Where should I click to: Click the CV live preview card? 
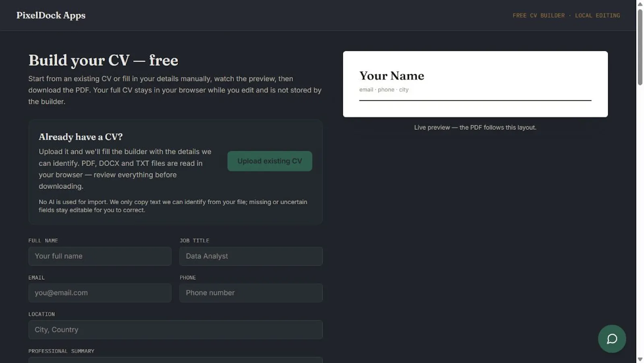(475, 84)
